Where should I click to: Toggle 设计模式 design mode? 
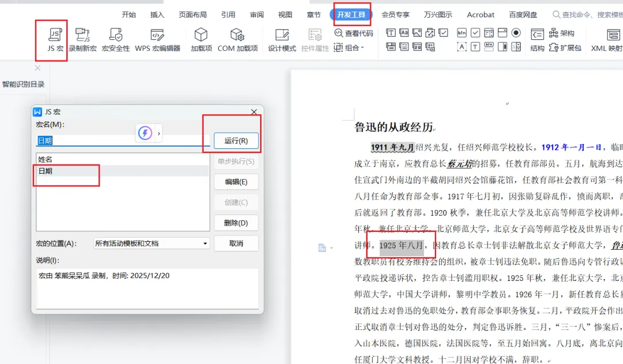tap(282, 40)
